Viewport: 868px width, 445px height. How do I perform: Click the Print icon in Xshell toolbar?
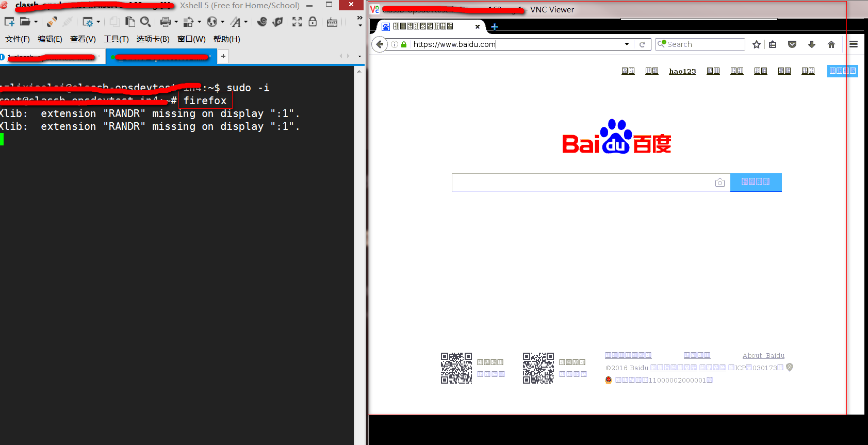165,22
